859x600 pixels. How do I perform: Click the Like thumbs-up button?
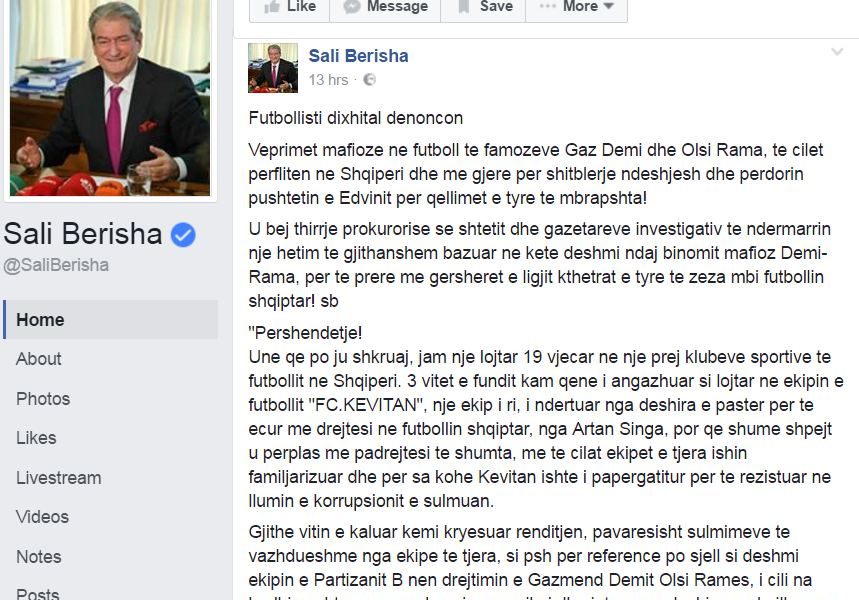(x=289, y=7)
